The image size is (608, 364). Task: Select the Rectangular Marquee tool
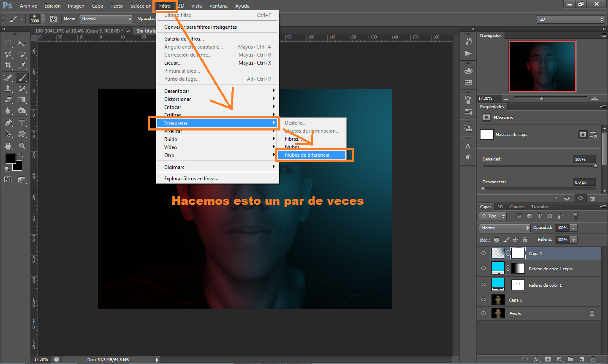tap(8, 43)
